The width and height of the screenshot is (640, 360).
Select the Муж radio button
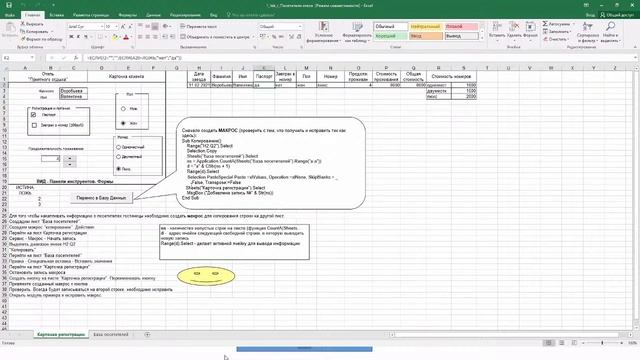pyautogui.click(x=123, y=109)
